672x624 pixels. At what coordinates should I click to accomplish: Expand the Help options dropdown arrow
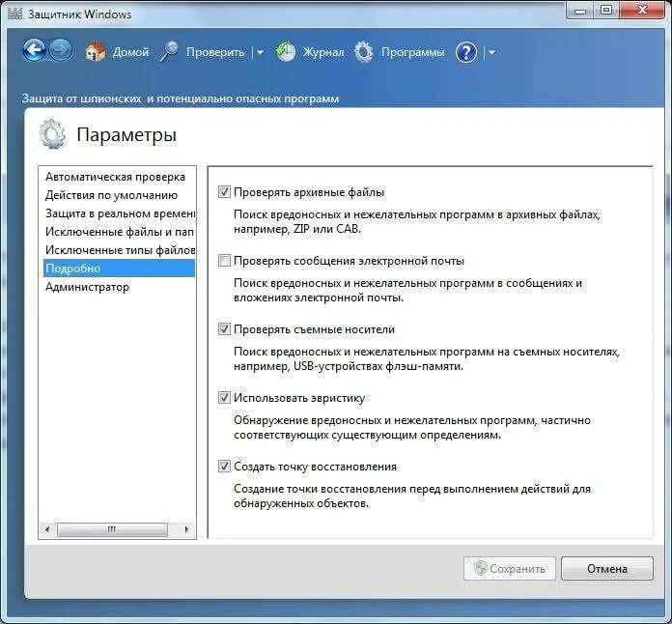(x=491, y=53)
